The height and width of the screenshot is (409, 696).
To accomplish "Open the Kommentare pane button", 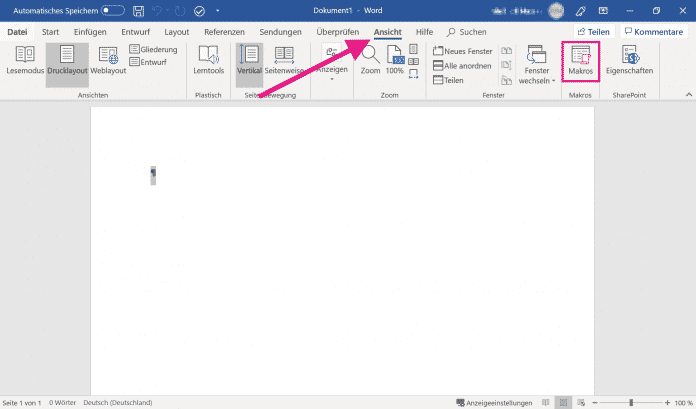I will 653,32.
